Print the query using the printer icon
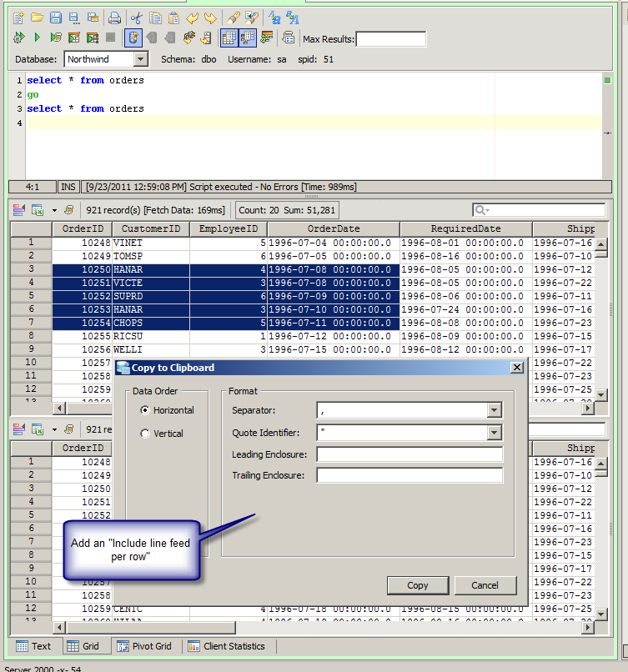Screen dimensions: 628x672 [114, 18]
